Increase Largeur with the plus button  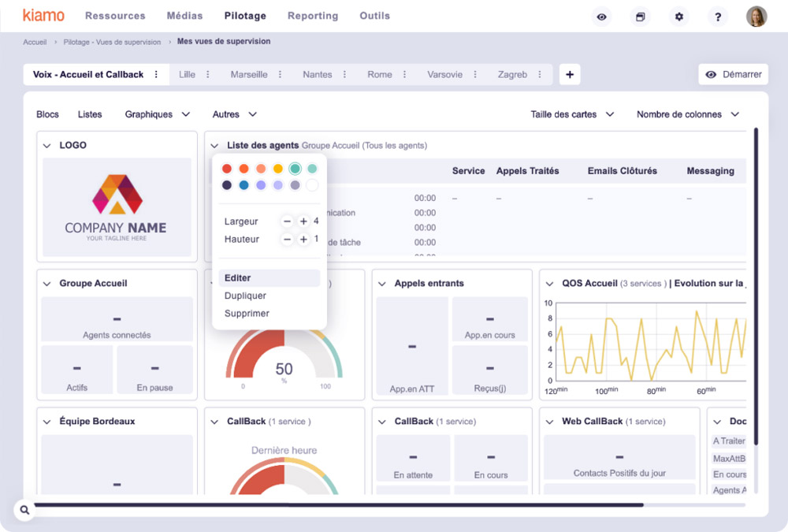(x=303, y=221)
